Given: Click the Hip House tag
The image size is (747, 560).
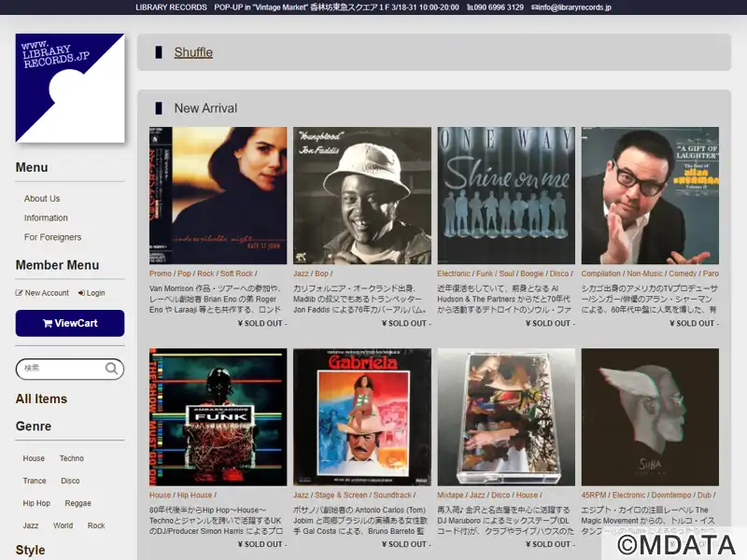Looking at the screenshot, I should [x=194, y=495].
